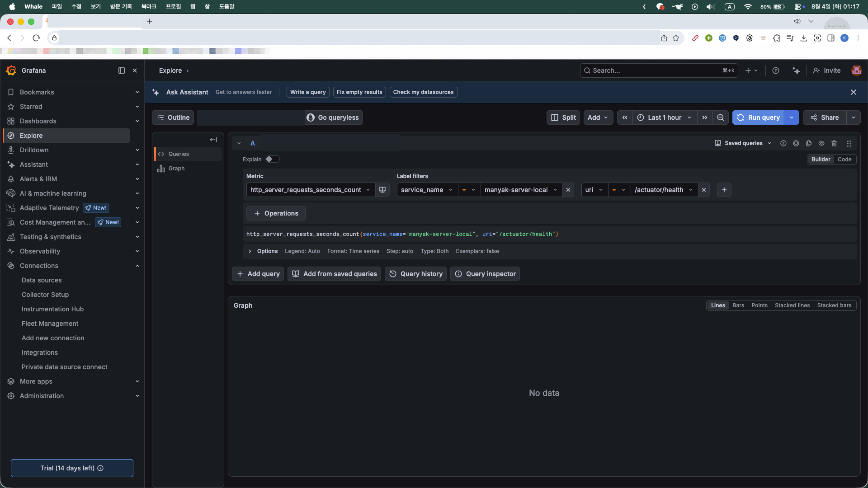
Task: Click the Run query button
Action: click(x=758, y=117)
